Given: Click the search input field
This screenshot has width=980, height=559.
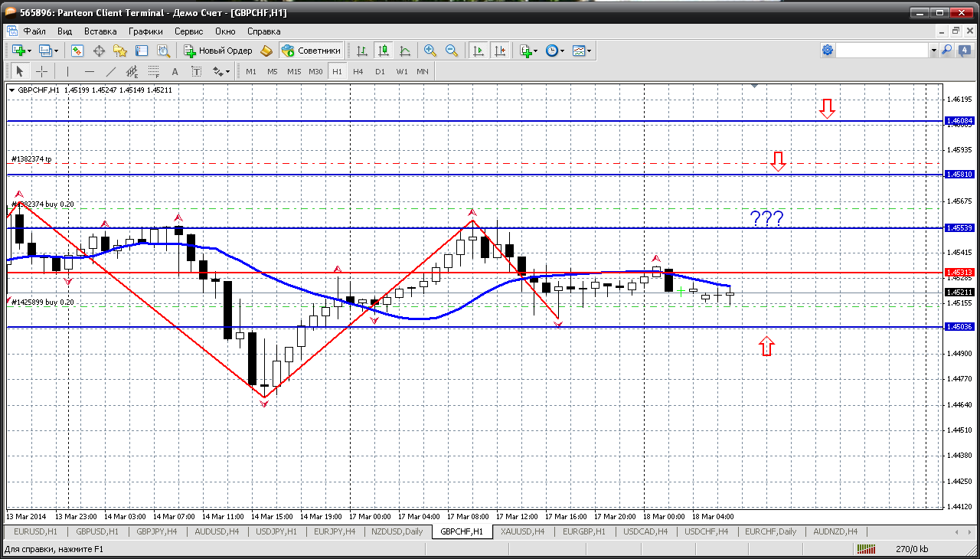Looking at the screenshot, I should click(882, 51).
